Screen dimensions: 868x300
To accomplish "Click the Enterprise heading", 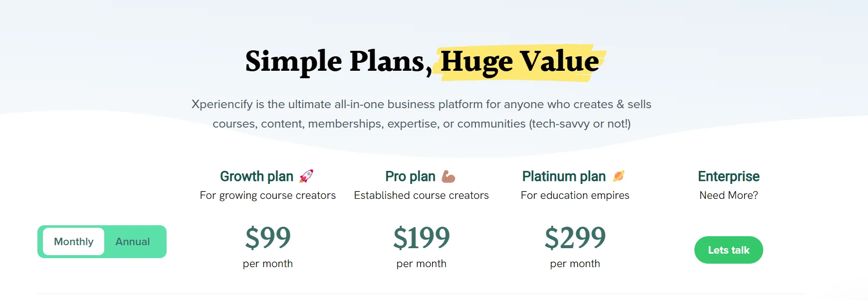I will (x=728, y=176).
